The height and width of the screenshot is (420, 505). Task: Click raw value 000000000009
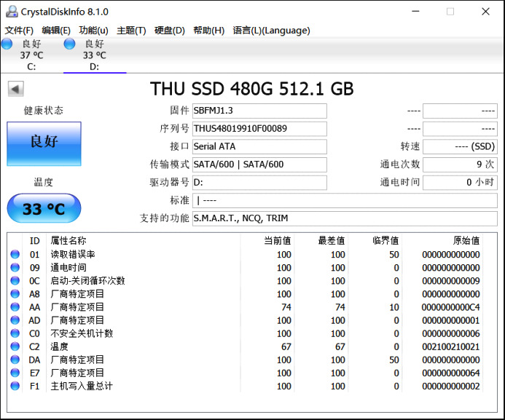(450, 281)
